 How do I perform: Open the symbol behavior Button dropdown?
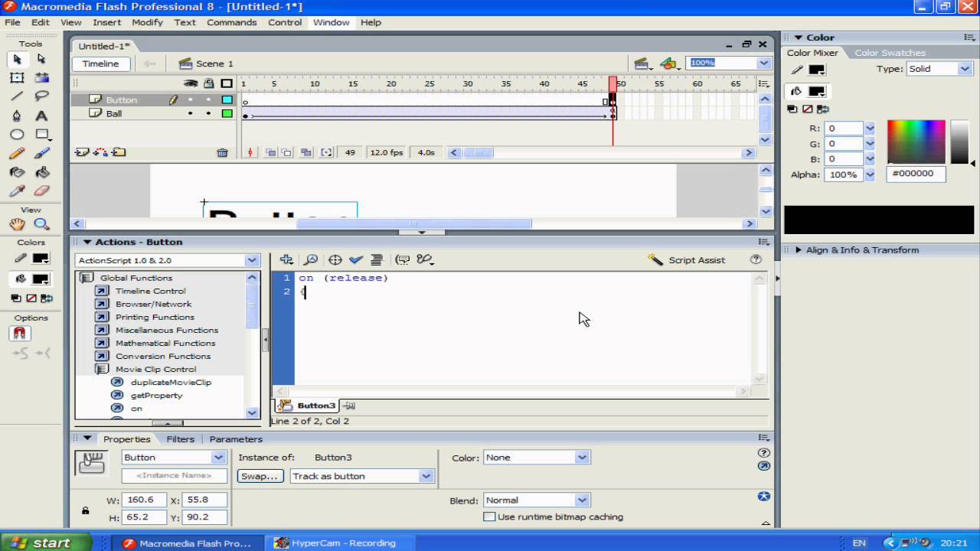click(219, 457)
